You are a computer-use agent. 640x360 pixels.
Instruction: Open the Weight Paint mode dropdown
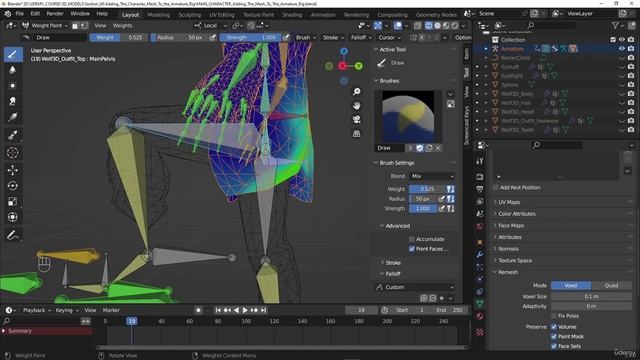[x=45, y=25]
